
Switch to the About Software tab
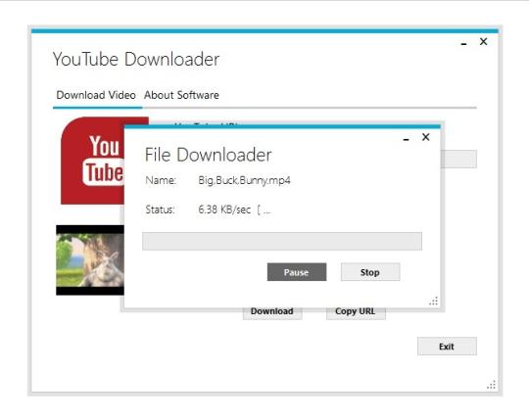click(181, 95)
